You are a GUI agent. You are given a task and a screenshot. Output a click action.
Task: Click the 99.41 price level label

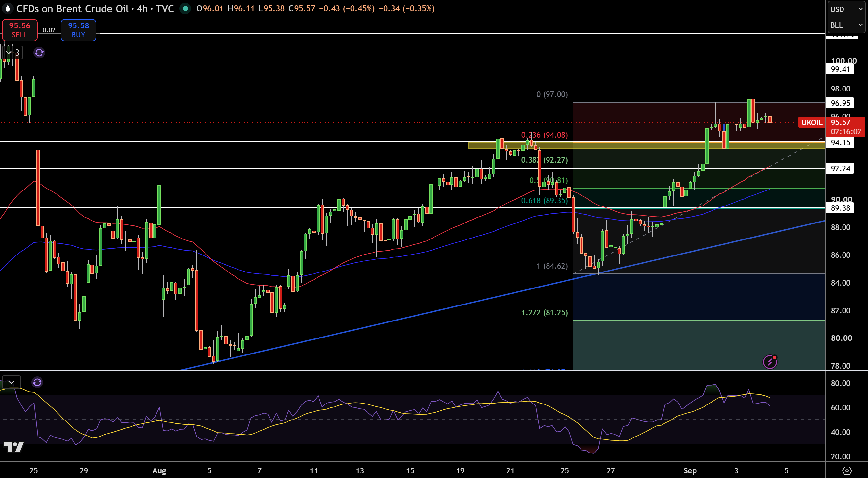840,70
